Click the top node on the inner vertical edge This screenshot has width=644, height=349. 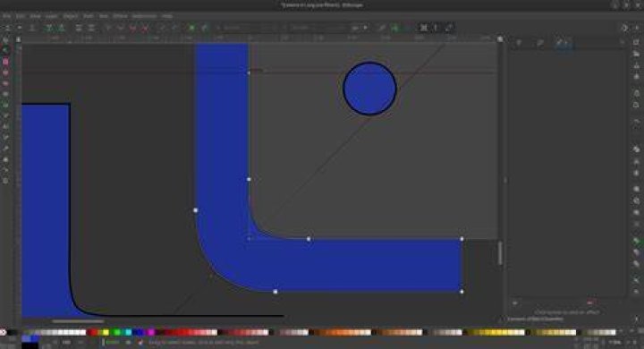pyautogui.click(x=249, y=72)
